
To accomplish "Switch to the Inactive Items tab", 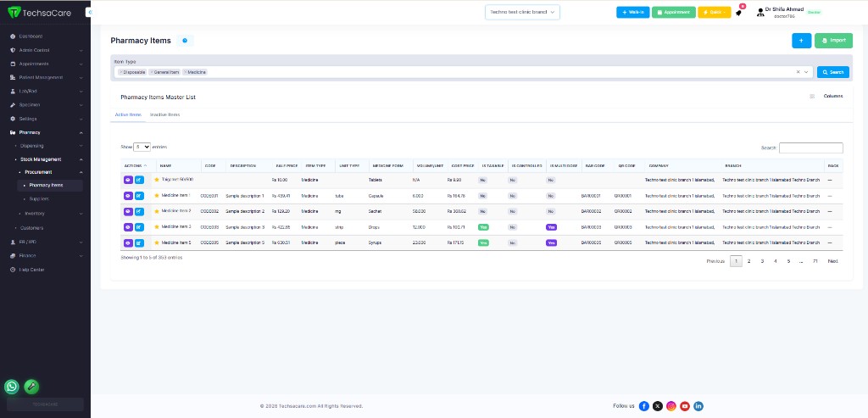I will 165,114.
